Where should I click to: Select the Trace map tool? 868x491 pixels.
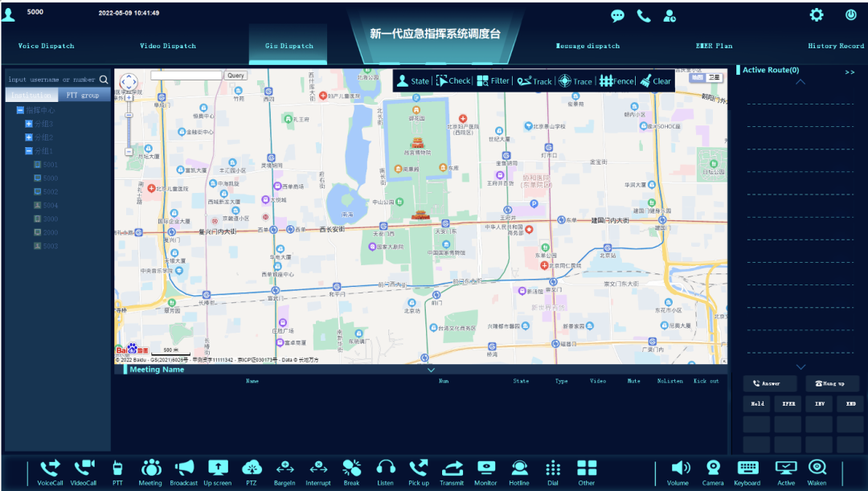575,81
